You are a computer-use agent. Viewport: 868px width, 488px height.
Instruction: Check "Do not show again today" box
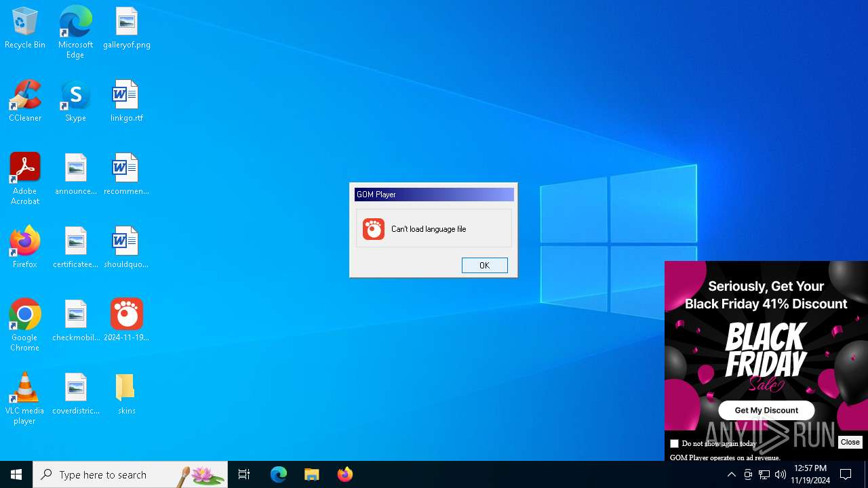point(674,443)
